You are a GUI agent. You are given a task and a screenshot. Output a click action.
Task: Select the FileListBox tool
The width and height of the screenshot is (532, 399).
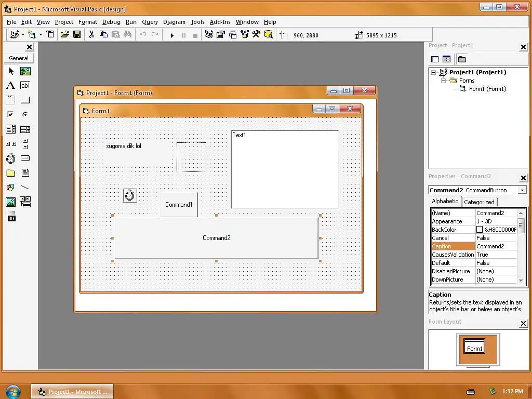pyautogui.click(x=25, y=173)
